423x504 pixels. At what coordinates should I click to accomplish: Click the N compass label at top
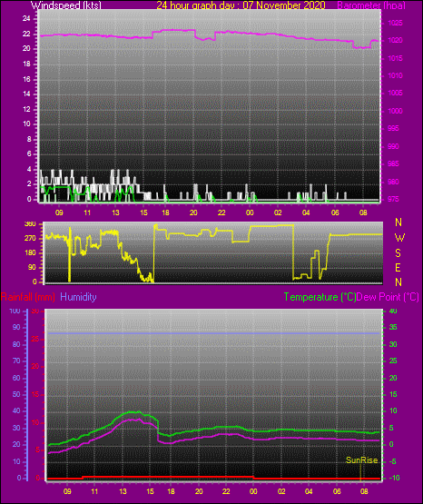click(x=398, y=222)
